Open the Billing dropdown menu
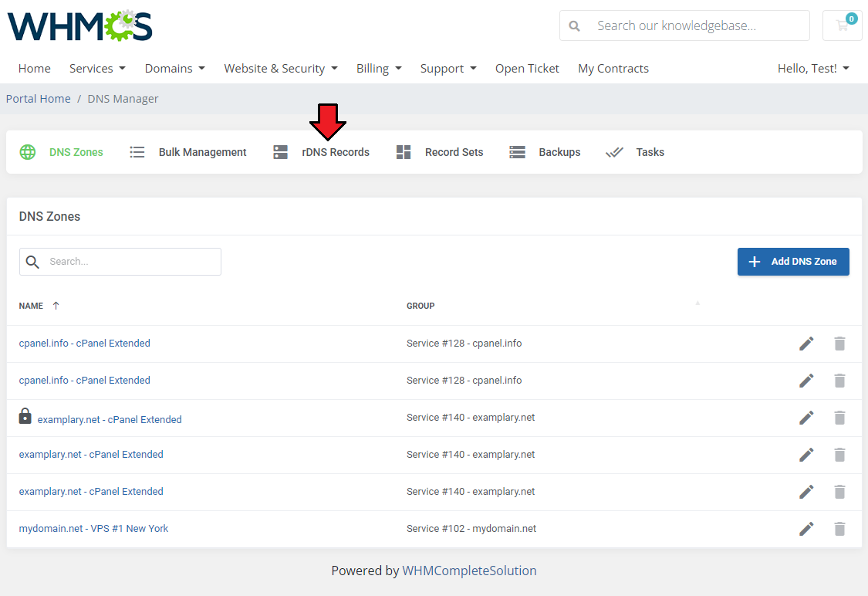 [379, 69]
